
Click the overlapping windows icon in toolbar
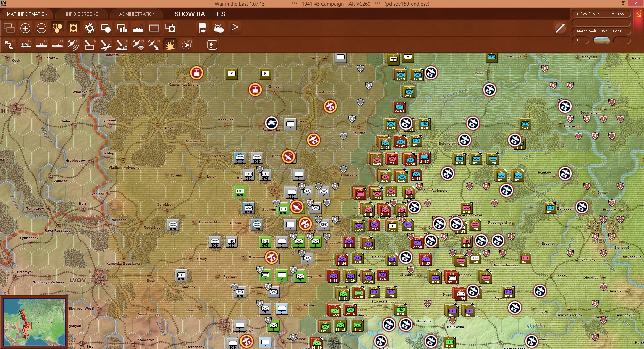point(9,28)
